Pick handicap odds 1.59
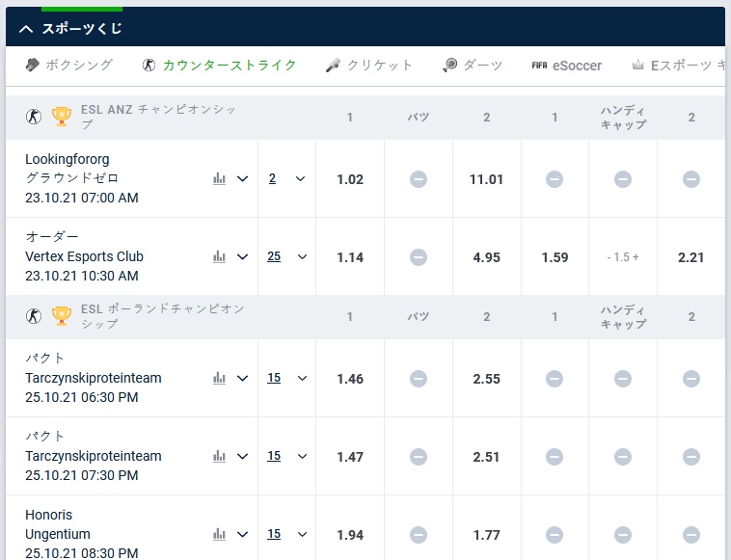The width and height of the screenshot is (731, 560). (x=555, y=257)
